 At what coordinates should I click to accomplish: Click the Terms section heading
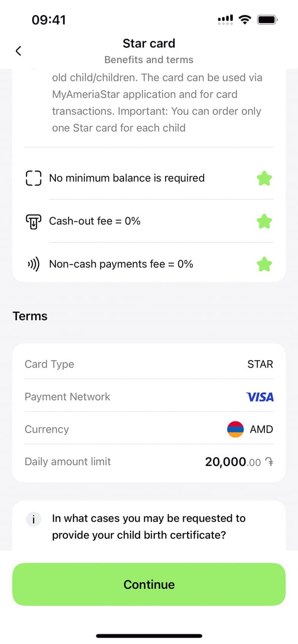pyautogui.click(x=30, y=316)
